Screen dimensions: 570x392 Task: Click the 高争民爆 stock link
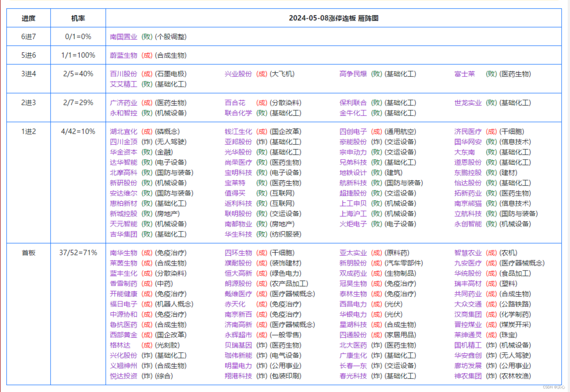[353, 74]
